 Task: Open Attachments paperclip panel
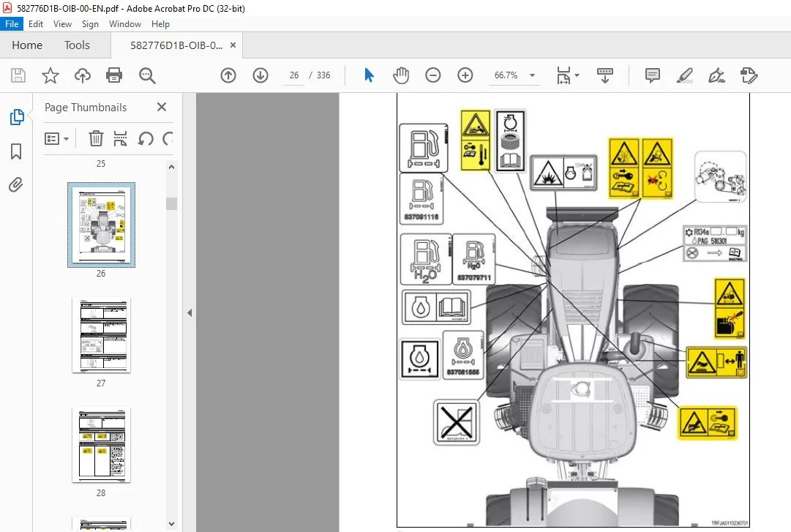click(x=16, y=184)
